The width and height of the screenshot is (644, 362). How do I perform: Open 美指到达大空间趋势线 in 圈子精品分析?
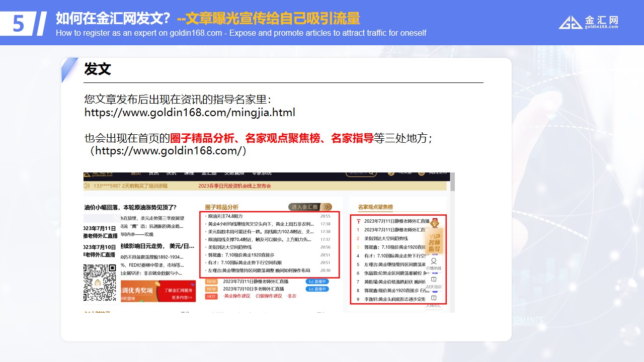click(229, 247)
